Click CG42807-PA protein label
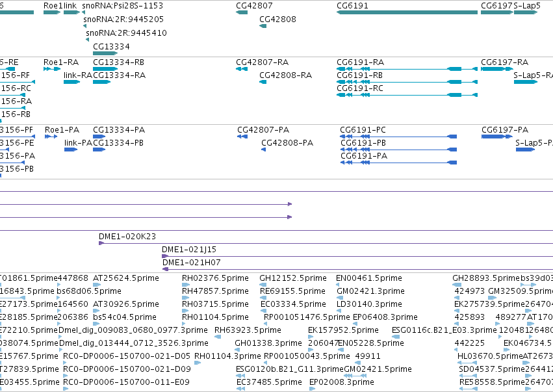The width and height of the screenshot is (553, 392). 263,130
